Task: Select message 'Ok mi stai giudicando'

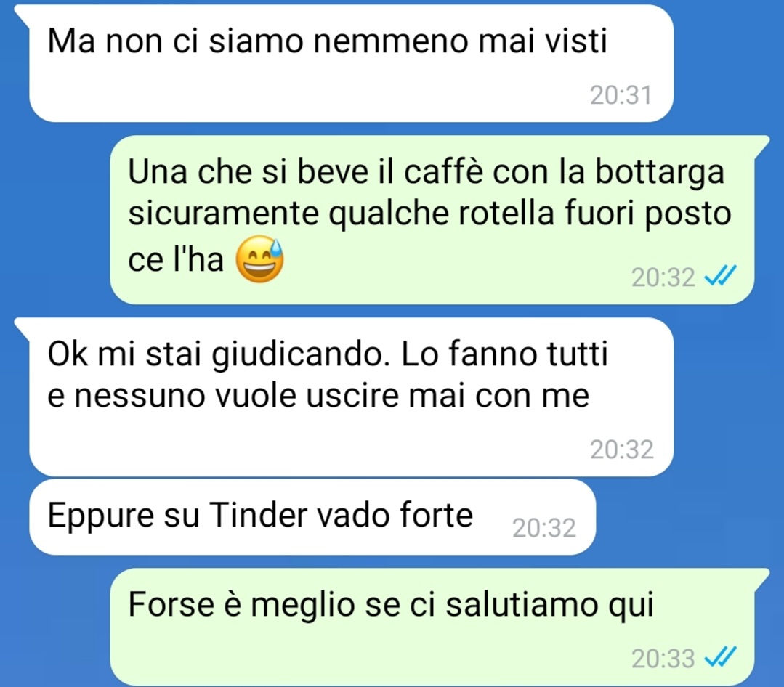Action: pos(352,397)
